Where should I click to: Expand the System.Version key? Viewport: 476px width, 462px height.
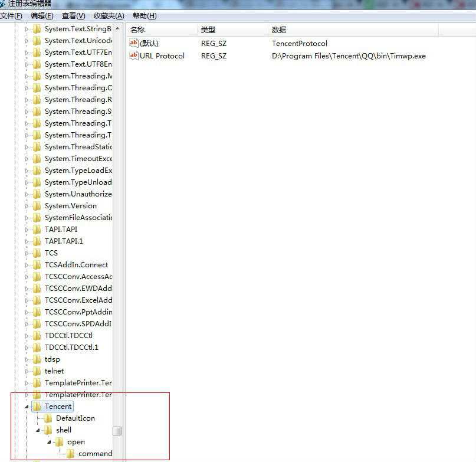[x=27, y=206]
